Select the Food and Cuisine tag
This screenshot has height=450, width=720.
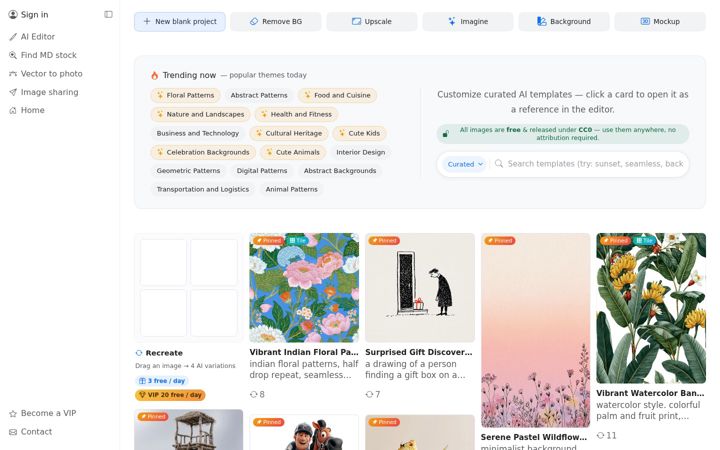[338, 96]
